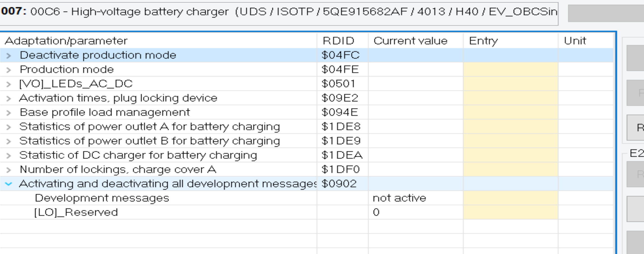Image resolution: width=644 pixels, height=254 pixels.
Task: Click Entry field for Development messages
Action: 510,198
